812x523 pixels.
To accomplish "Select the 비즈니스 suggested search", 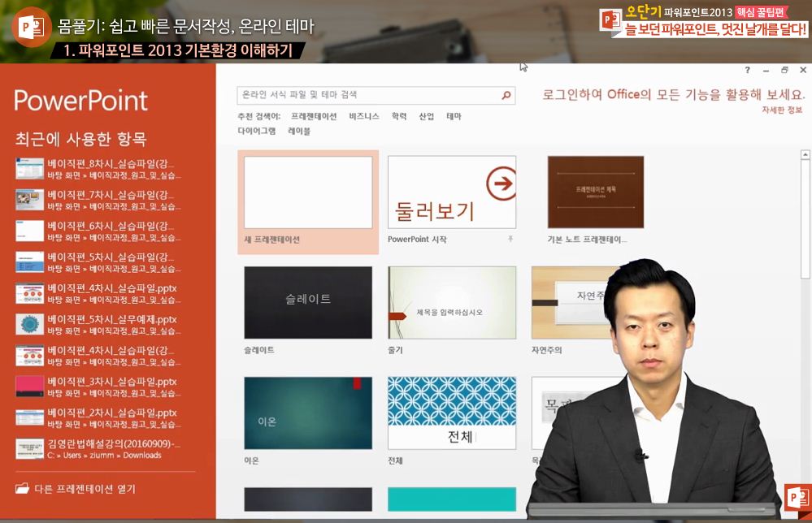I will pyautogui.click(x=364, y=116).
